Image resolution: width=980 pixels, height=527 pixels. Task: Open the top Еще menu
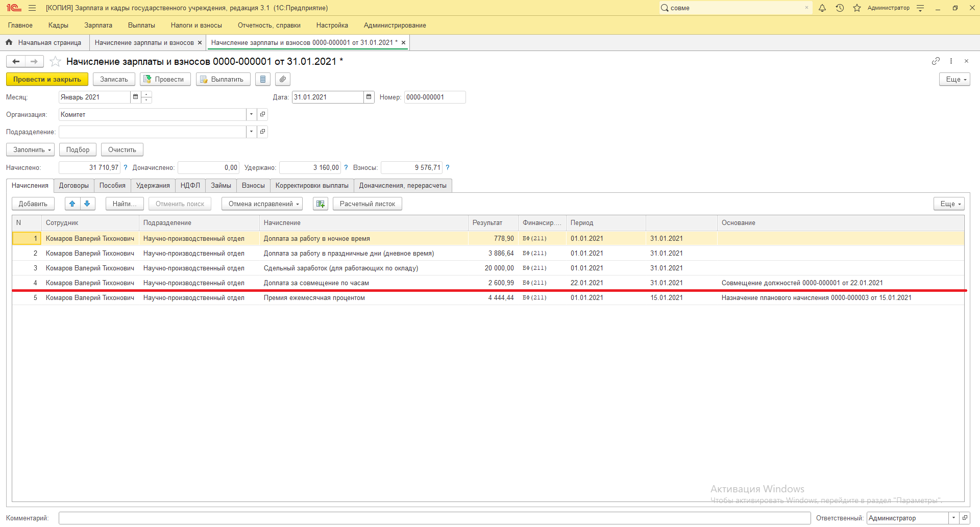tap(954, 79)
